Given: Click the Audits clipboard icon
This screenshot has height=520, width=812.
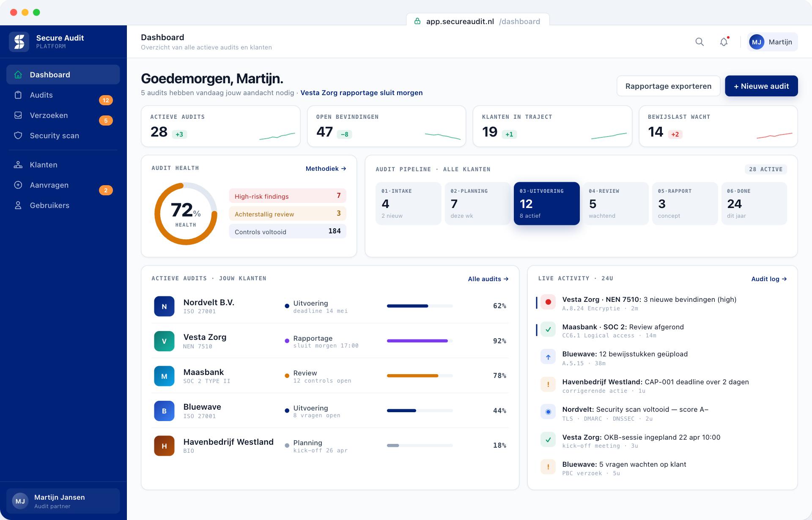Looking at the screenshot, I should click(x=18, y=95).
